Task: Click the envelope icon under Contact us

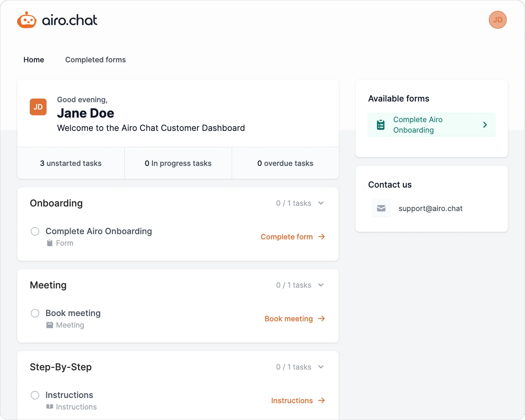Action: coord(381,209)
